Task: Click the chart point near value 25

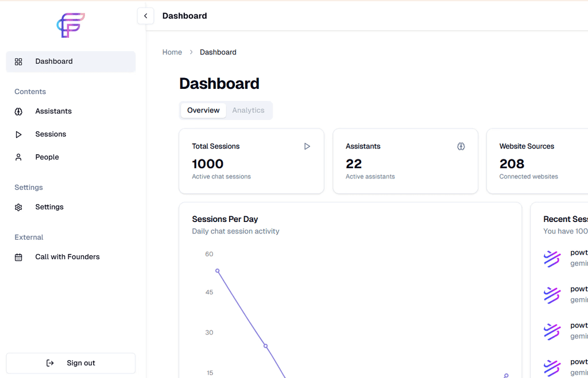Action: click(x=265, y=346)
